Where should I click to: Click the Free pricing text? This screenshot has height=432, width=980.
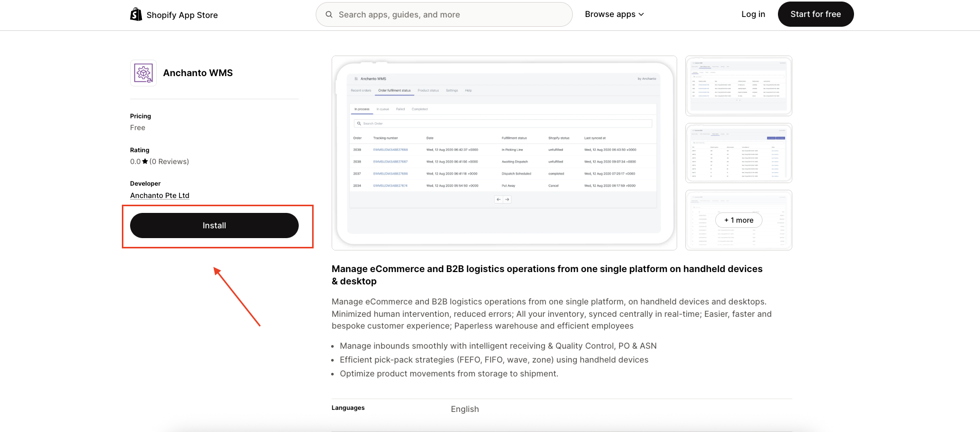point(138,128)
